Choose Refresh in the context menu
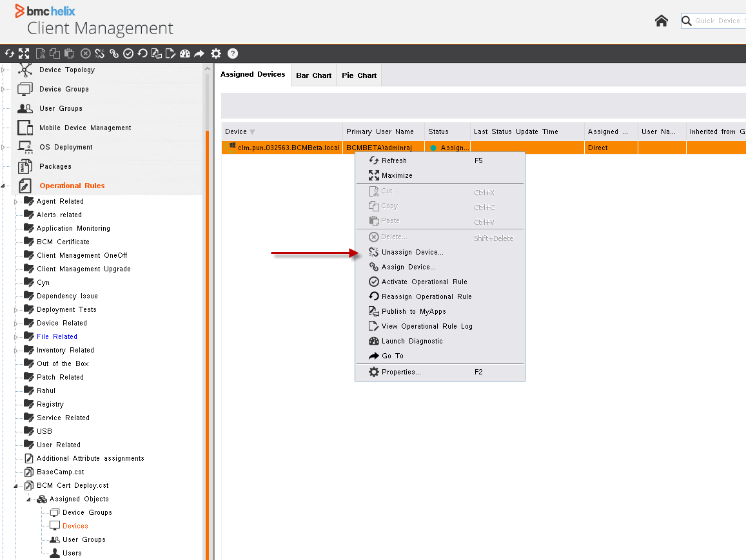The height and width of the screenshot is (560, 746). pyautogui.click(x=440, y=160)
